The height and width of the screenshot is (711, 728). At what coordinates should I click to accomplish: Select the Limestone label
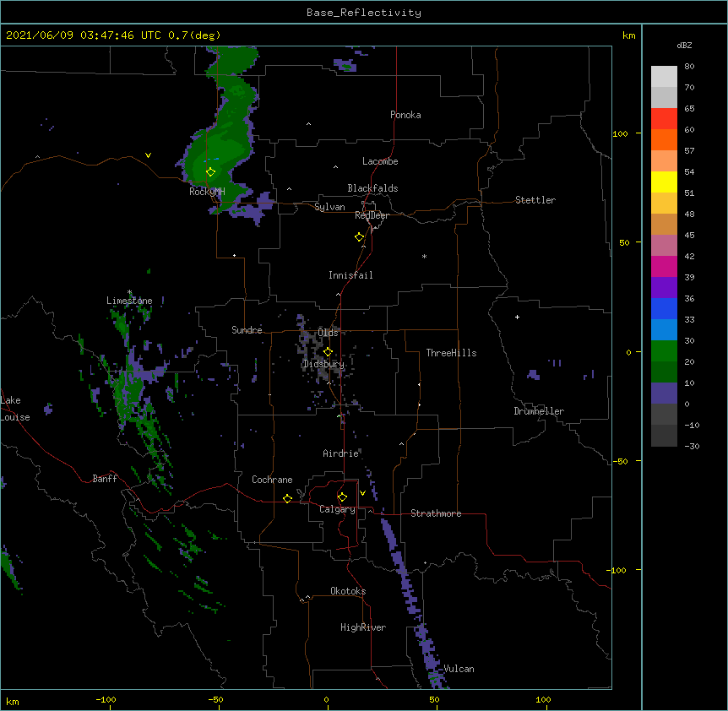[129, 301]
